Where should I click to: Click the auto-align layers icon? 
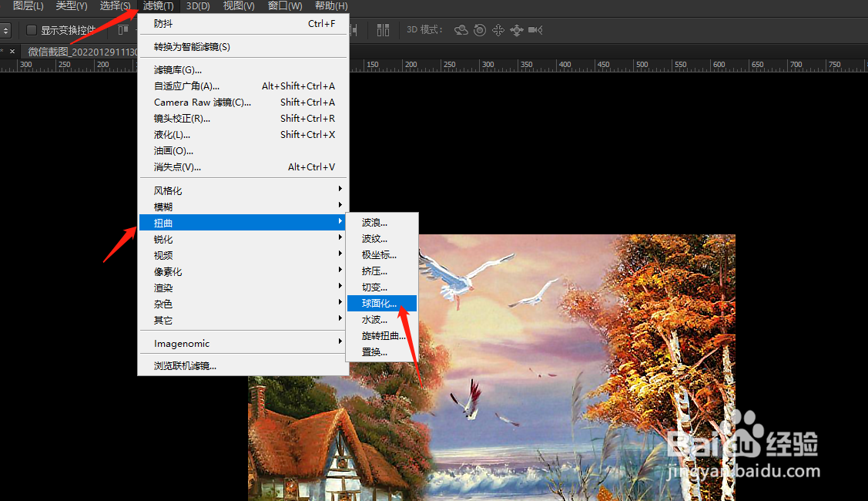pyautogui.click(x=383, y=30)
